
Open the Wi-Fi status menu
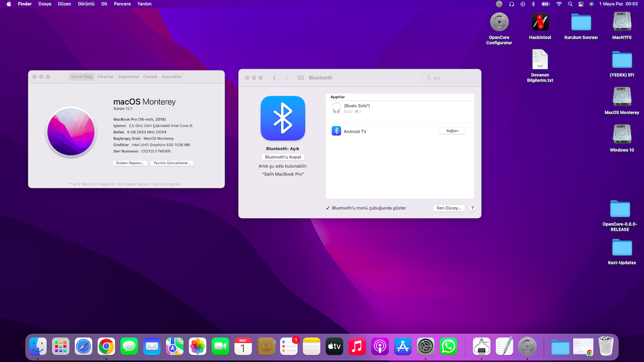[559, 4]
